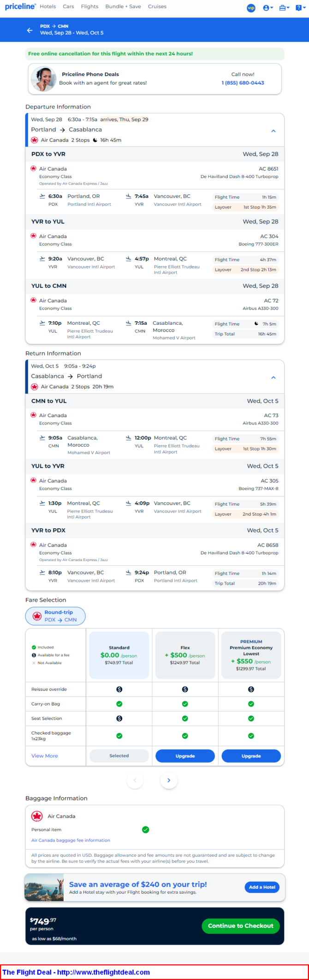Image resolution: width=309 pixels, height=980 pixels.
Task: Choose the Premium Economy Lowest fare card
Action: click(x=251, y=655)
